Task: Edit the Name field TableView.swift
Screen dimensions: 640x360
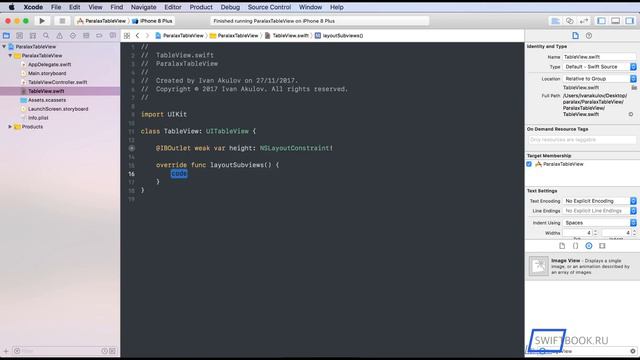Action: (x=599, y=57)
